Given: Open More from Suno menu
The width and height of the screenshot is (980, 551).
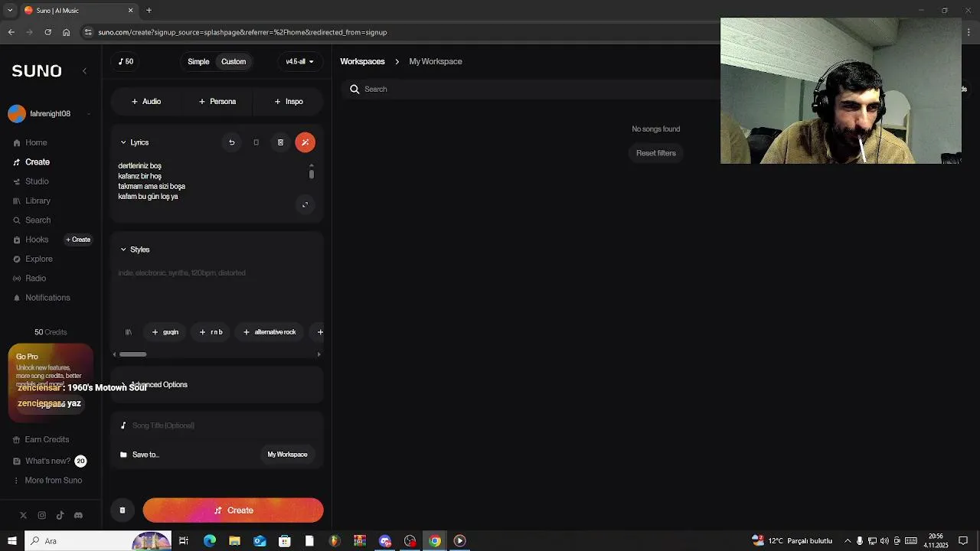Looking at the screenshot, I should coord(47,481).
